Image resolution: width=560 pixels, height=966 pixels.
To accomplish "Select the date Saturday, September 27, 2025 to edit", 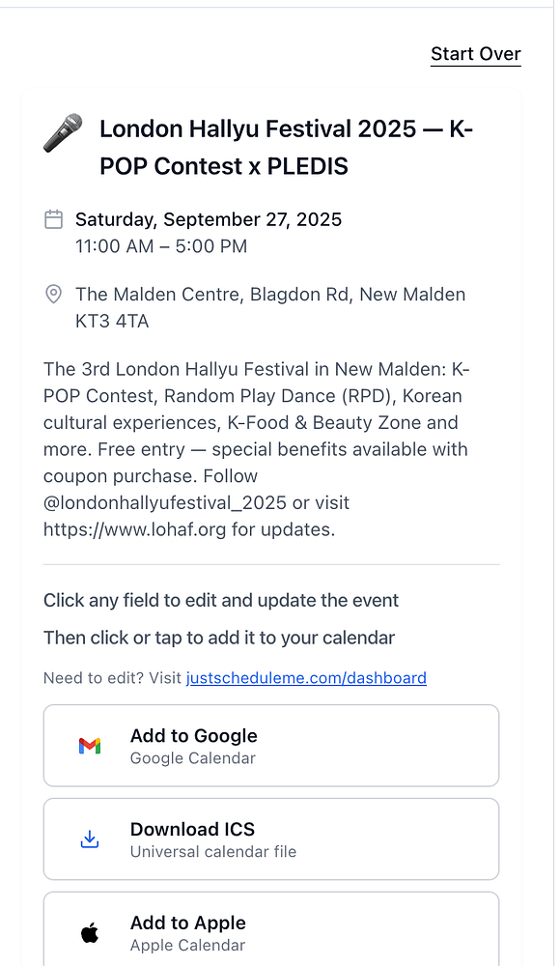I will point(209,219).
